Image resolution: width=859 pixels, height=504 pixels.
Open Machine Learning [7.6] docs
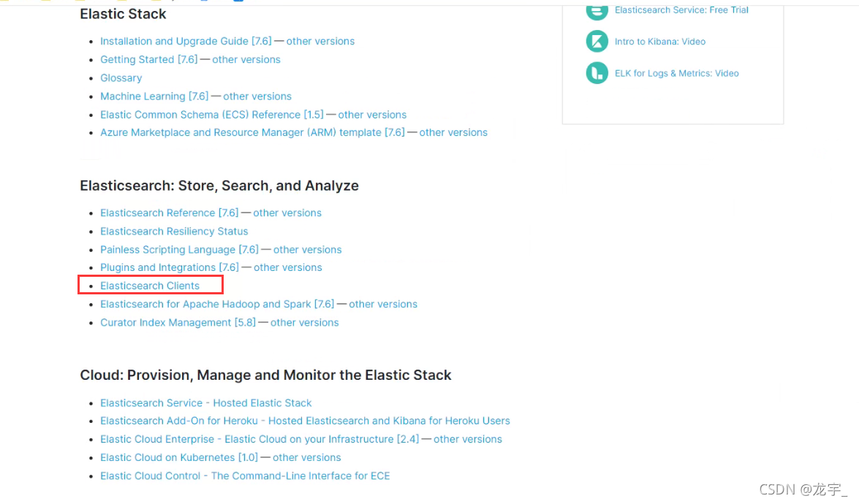154,96
